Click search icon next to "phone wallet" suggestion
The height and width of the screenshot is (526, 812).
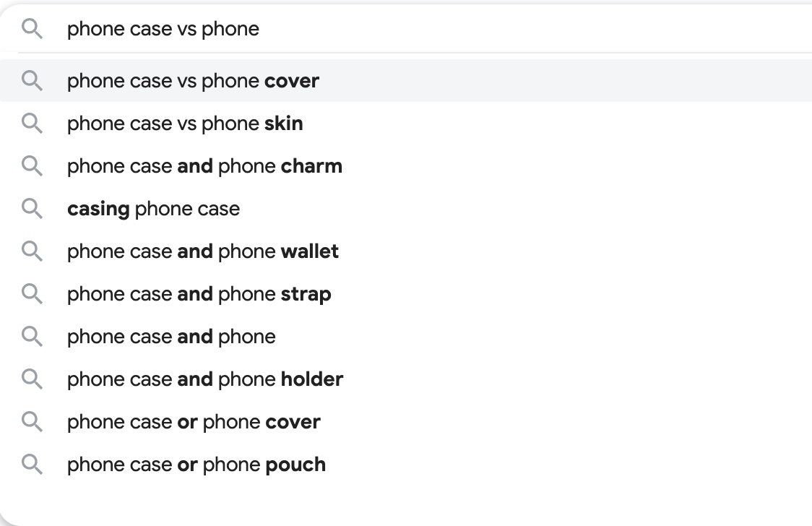pos(32,251)
